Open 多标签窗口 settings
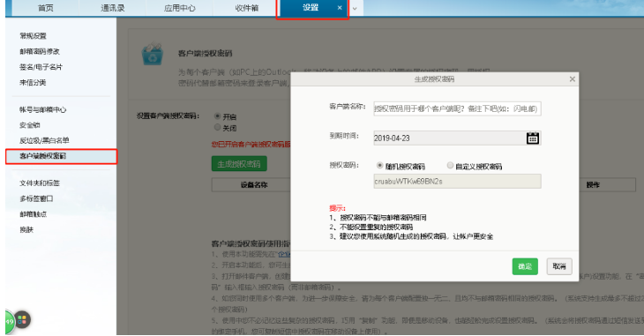644x336 pixels. coord(36,198)
